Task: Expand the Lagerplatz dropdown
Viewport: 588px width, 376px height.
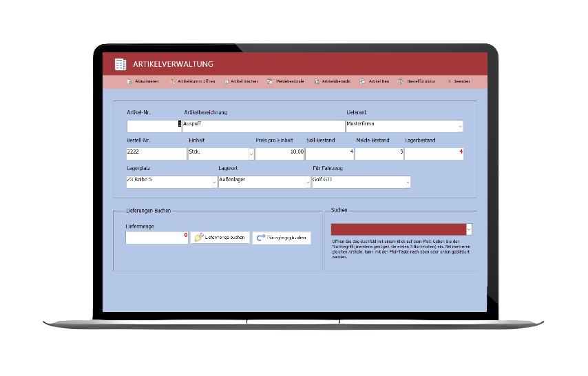Action: (x=213, y=182)
